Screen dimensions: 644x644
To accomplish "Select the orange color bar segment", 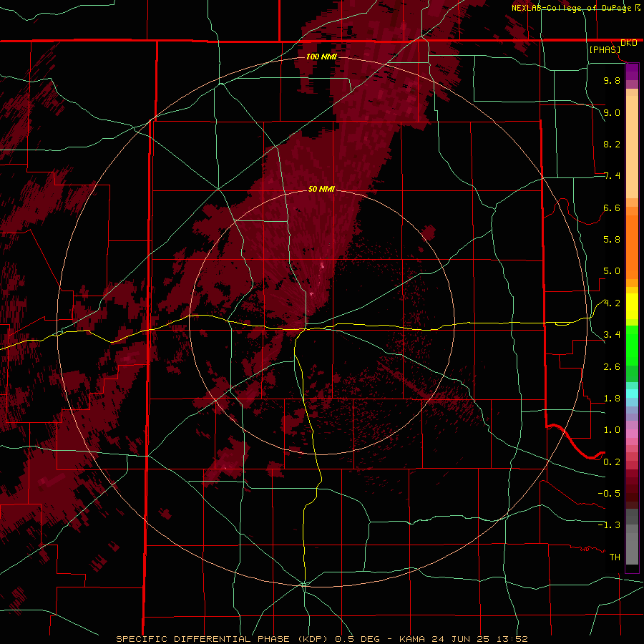I will (x=632, y=246).
